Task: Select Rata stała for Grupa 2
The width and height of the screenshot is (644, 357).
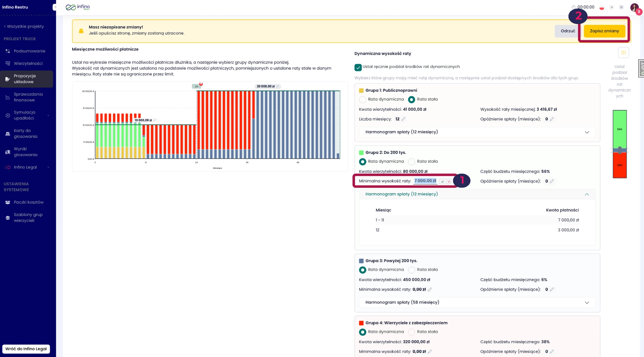Action: 411,161
